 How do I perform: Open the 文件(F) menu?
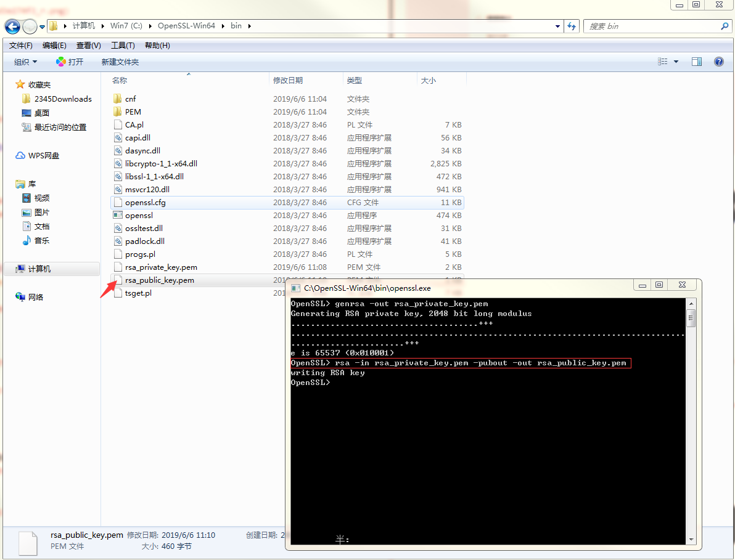(x=21, y=46)
